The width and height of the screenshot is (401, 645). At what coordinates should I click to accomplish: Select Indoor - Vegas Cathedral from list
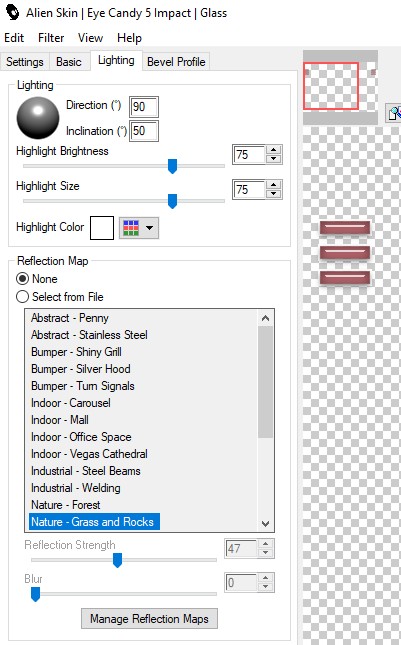click(89, 454)
